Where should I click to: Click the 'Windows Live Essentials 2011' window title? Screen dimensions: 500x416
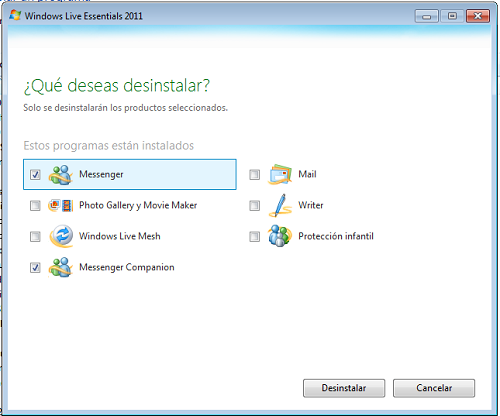84,16
